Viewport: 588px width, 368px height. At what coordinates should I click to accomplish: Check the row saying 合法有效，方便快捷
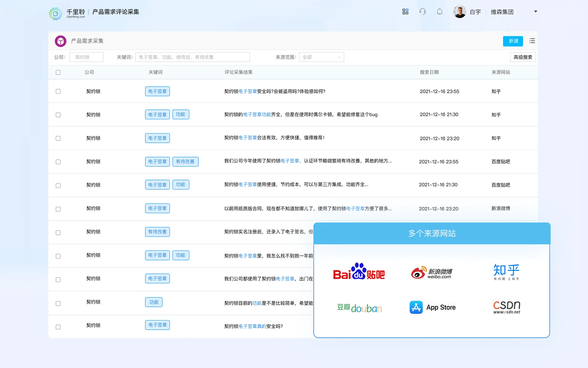coord(58,138)
